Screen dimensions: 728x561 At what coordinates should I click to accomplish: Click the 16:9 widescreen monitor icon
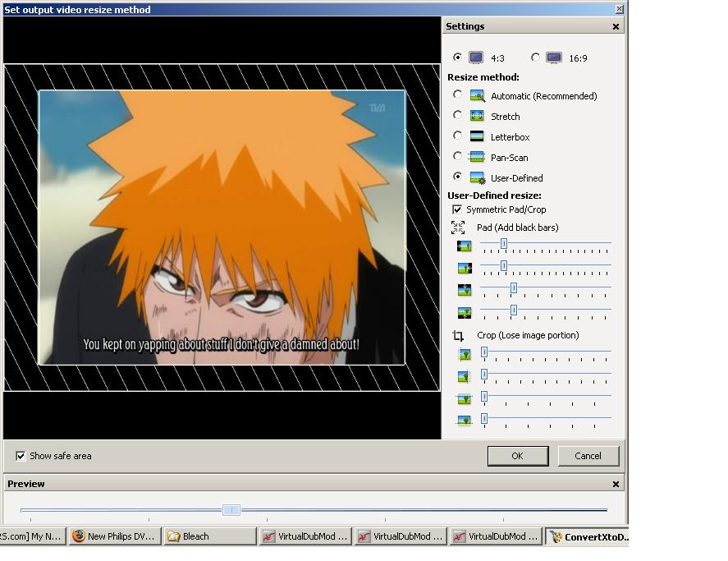pos(554,57)
